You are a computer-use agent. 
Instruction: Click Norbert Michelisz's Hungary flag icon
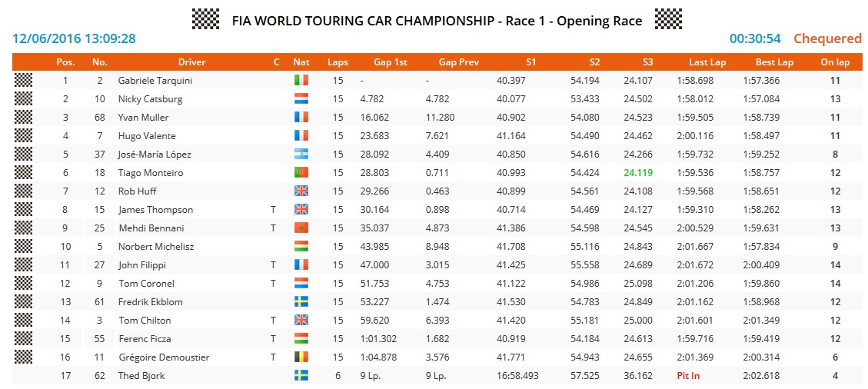click(301, 247)
